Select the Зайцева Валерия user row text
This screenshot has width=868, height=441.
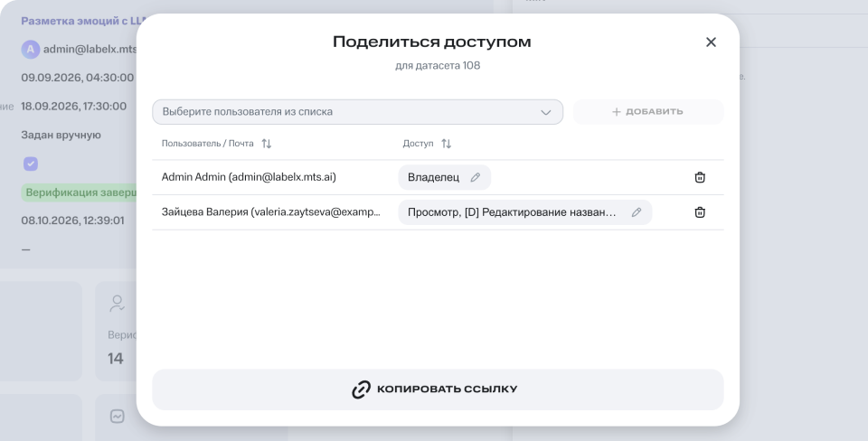click(x=271, y=212)
